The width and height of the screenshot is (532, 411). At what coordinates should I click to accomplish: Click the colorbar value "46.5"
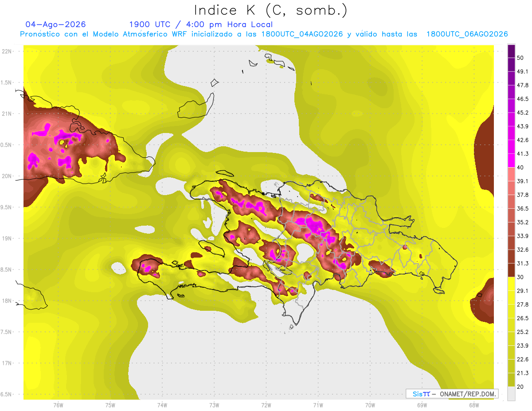pos(523,99)
